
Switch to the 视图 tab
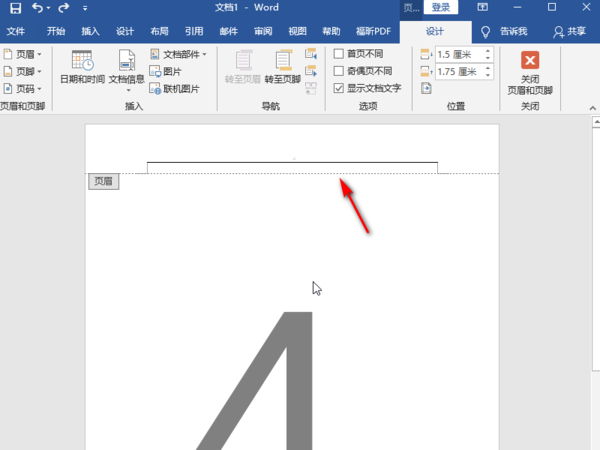click(x=297, y=31)
